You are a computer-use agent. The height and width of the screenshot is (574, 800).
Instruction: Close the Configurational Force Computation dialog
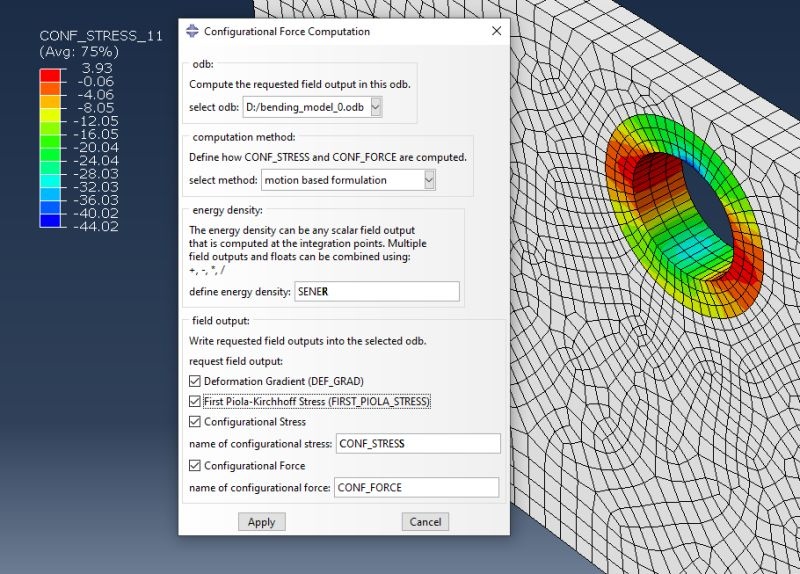click(496, 31)
